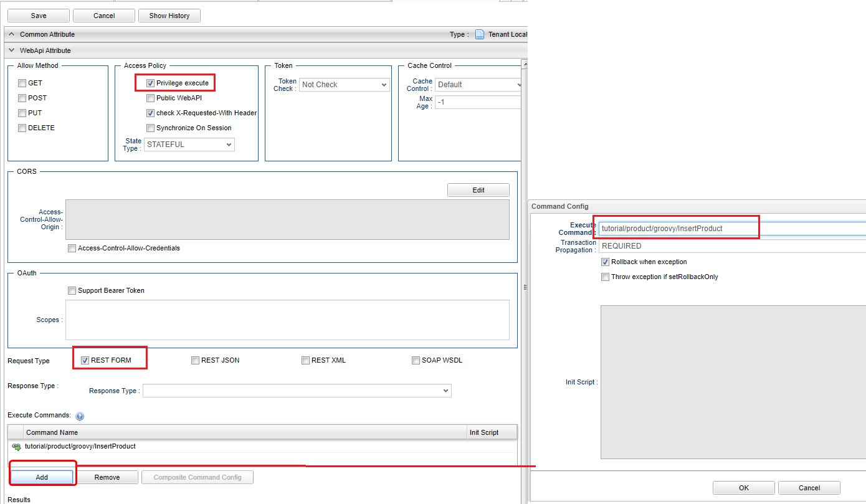Enable the POST method checkbox
The height and width of the screenshot is (504, 866).
[22, 98]
